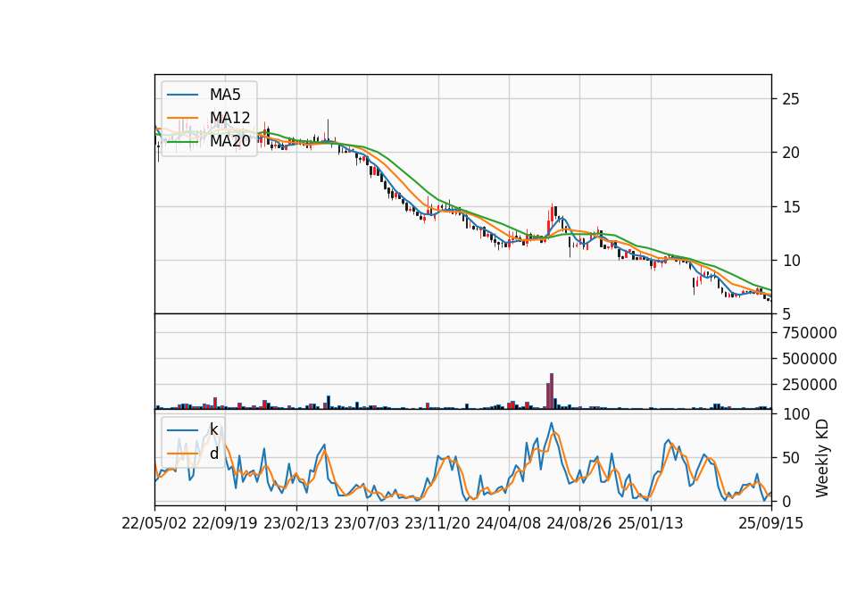This screenshot has width=857, height=616.
Task: Click the 23/07/03 date tick label
Action: tap(367, 523)
